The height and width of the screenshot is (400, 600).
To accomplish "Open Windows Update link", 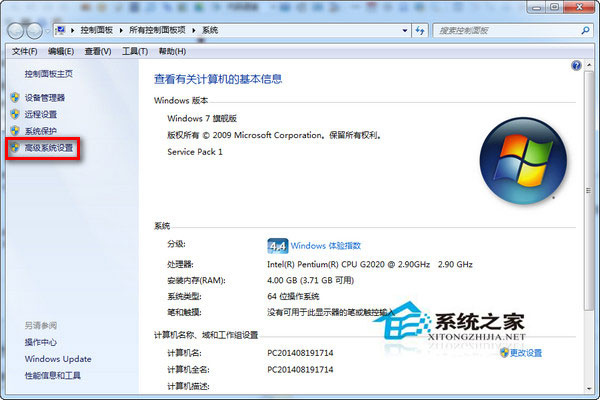I will pos(58,359).
